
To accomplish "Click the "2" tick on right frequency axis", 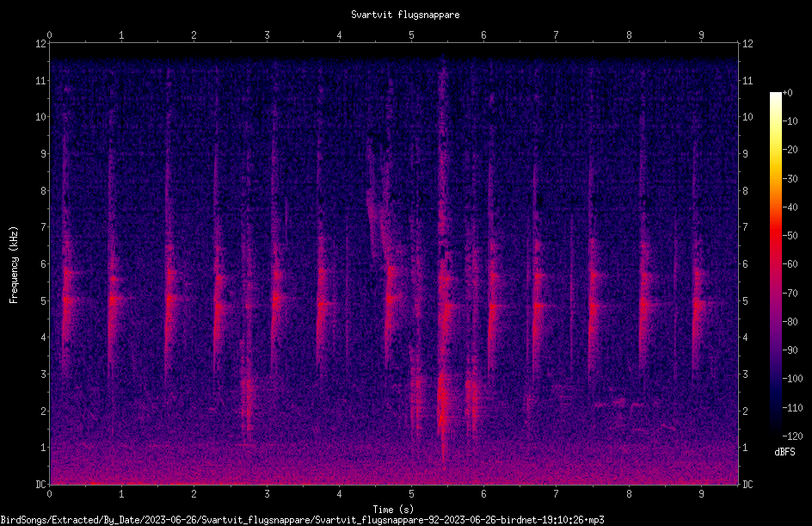I will point(745,411).
